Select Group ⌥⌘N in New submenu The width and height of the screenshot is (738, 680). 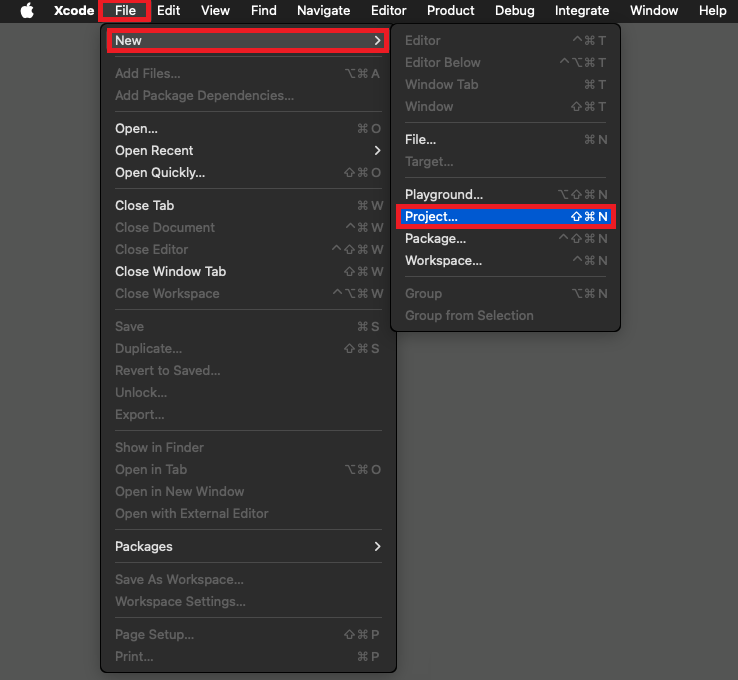506,294
